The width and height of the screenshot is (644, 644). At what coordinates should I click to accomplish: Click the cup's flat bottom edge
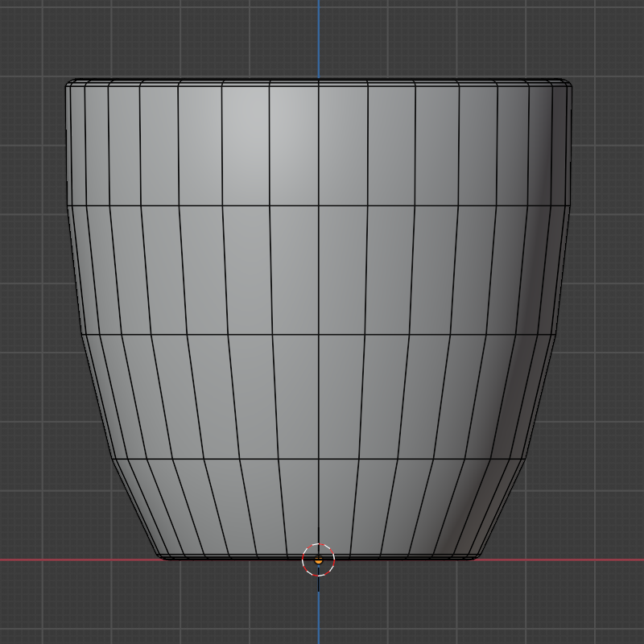[242, 558]
